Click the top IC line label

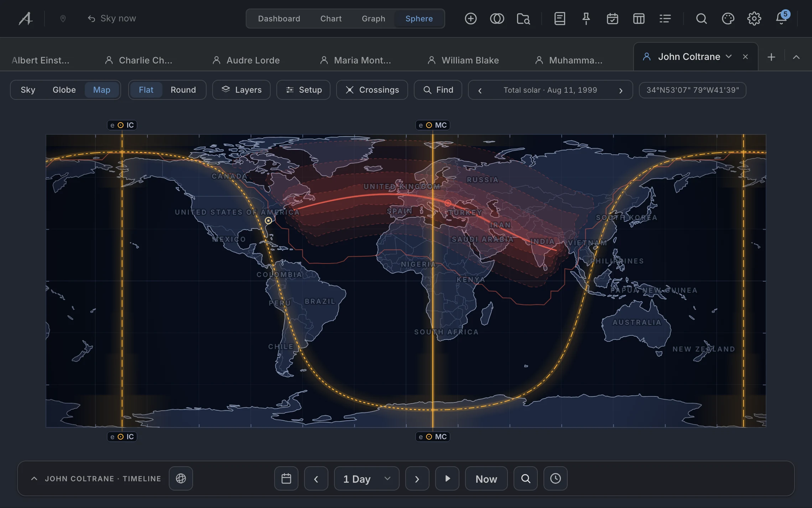pos(122,125)
